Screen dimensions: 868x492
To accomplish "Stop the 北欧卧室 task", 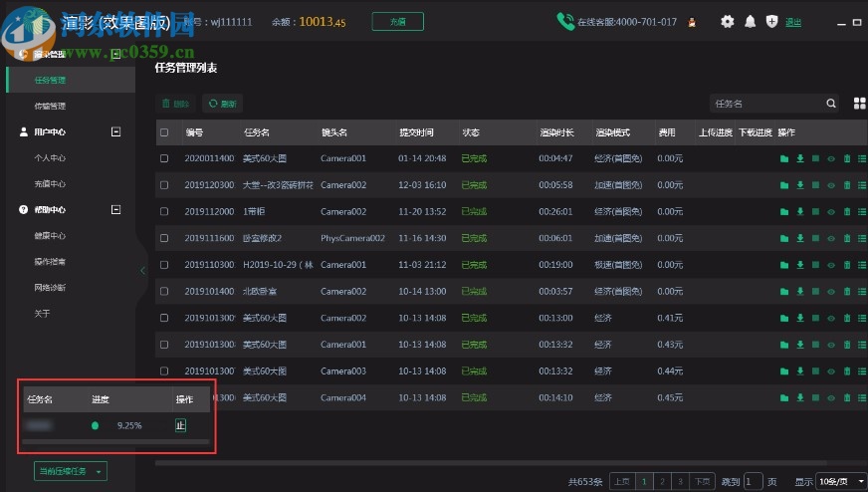I will (815, 292).
